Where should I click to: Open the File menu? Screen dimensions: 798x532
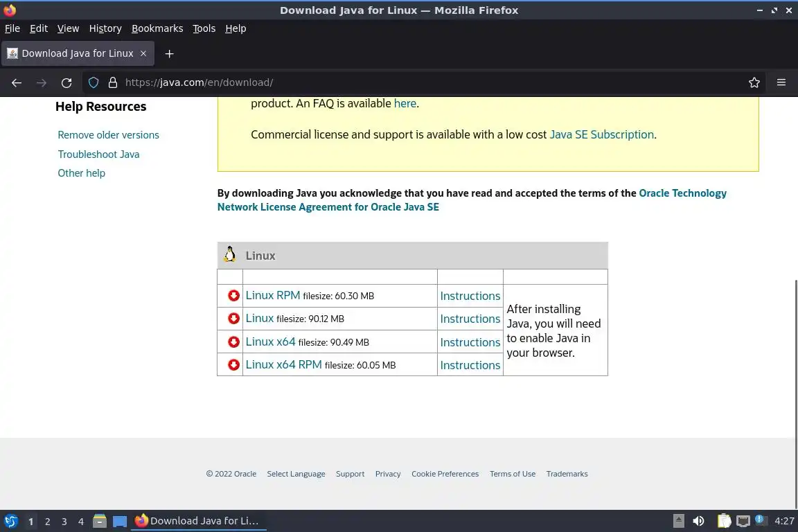12,28
